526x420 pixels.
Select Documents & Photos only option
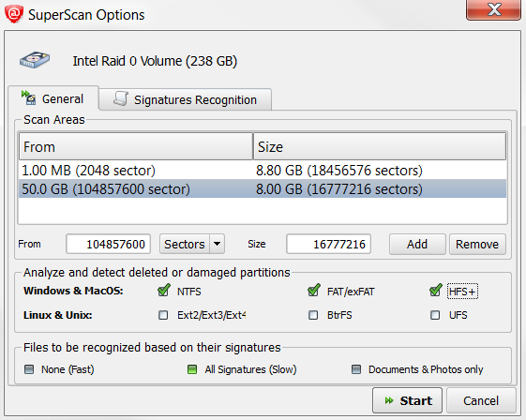[x=356, y=369]
